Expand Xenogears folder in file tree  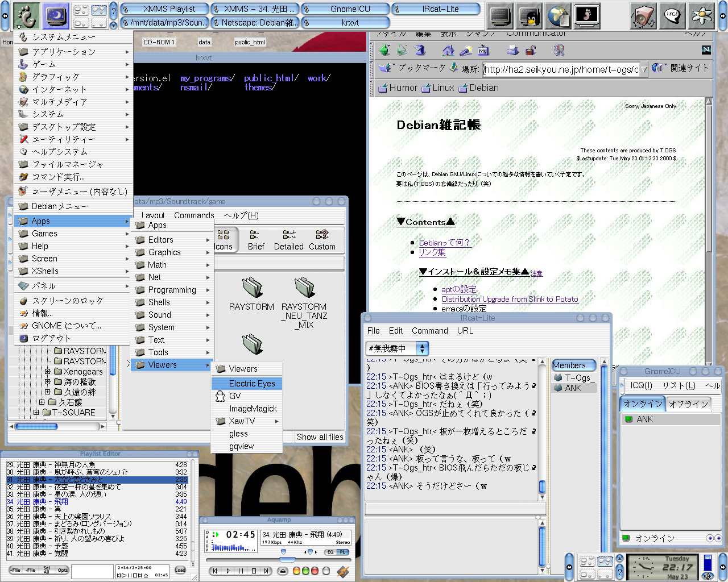click(x=48, y=372)
